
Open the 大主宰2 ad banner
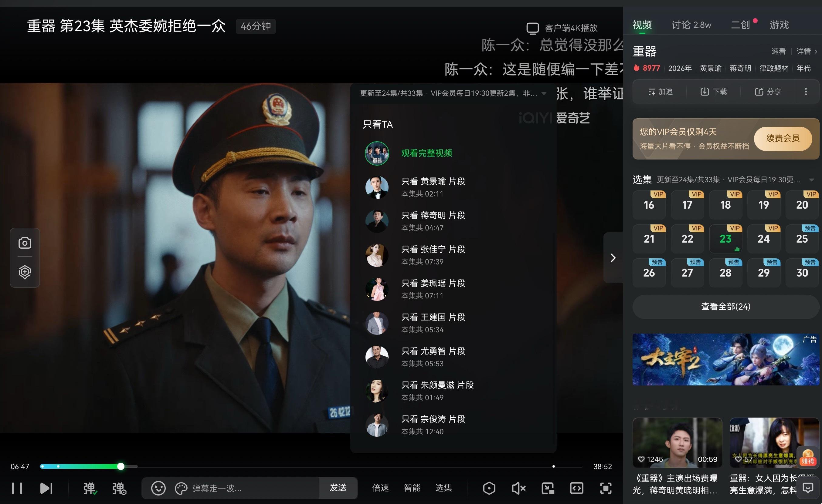pyautogui.click(x=725, y=360)
